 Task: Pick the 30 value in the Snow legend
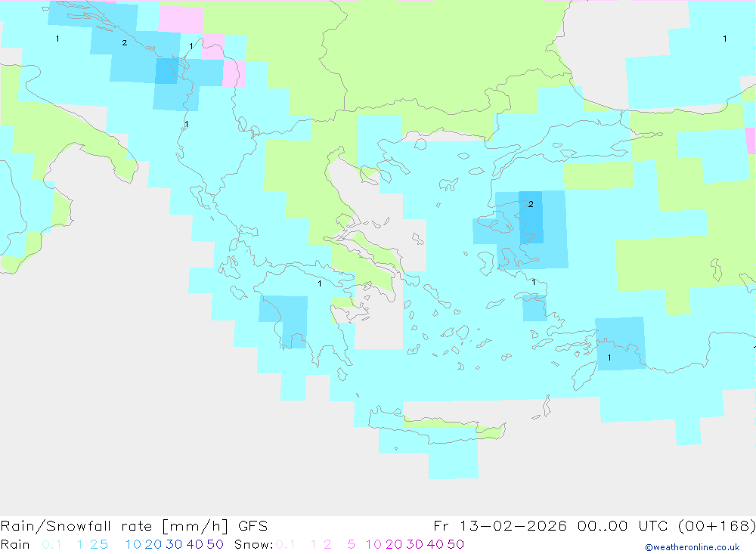[414, 544]
